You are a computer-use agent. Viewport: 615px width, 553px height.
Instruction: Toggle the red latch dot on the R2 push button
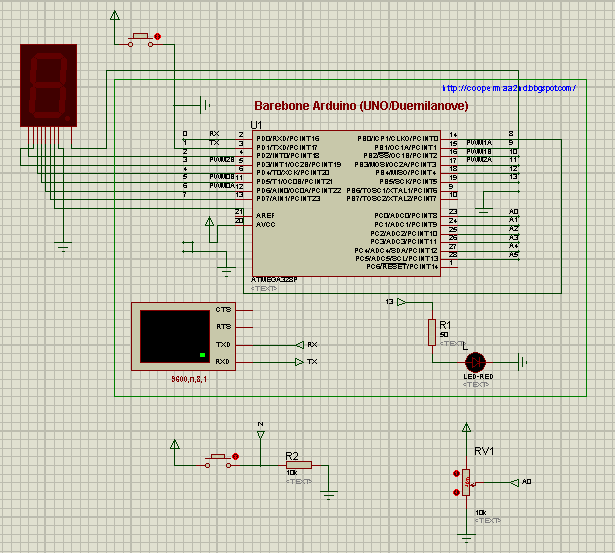[235, 457]
